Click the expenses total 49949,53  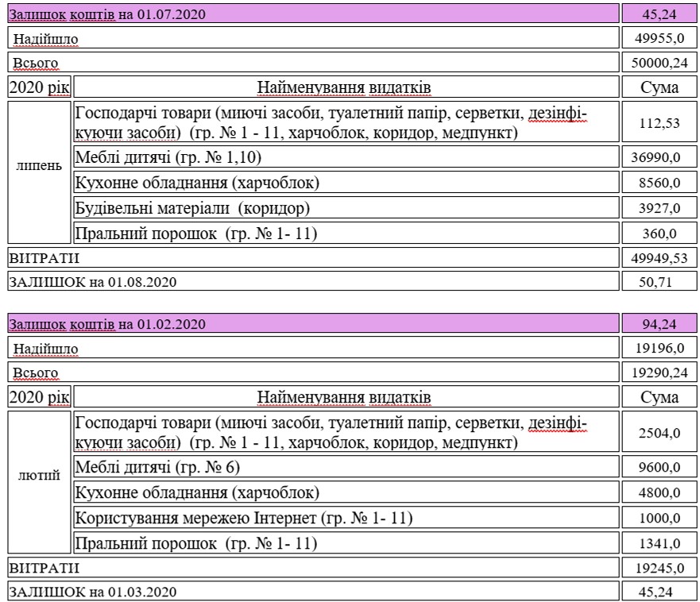click(x=659, y=257)
